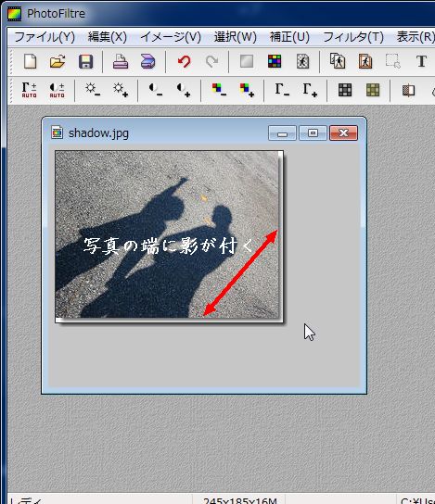
Task: Click the shadow.jpg title bar text
Action: (98, 132)
